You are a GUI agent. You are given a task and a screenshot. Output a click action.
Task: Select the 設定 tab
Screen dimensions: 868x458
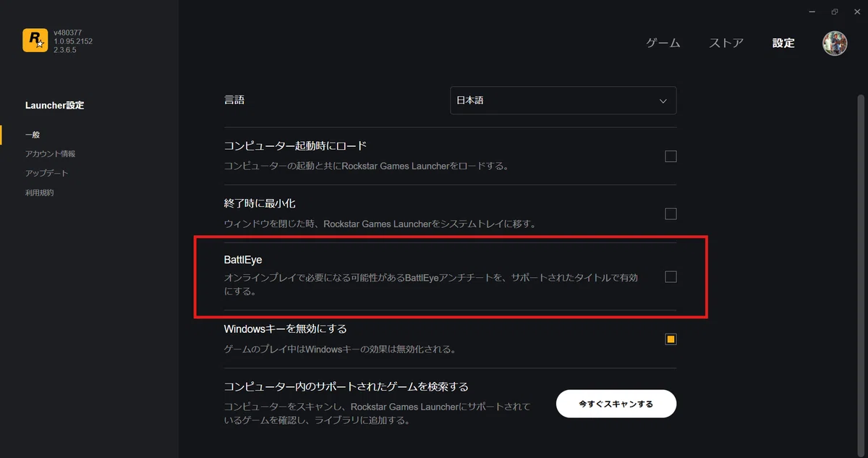tap(783, 43)
